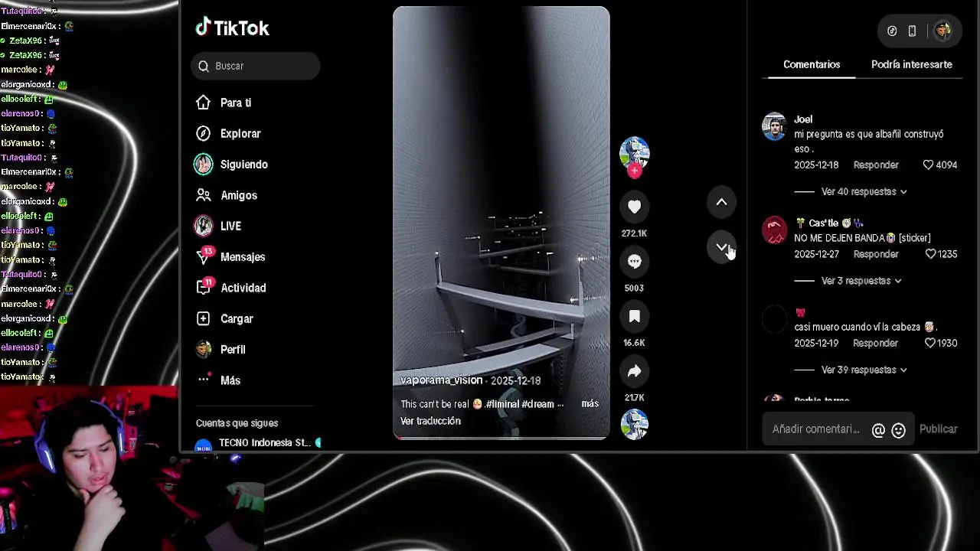Click the @ mention icon
980x551 pixels.
point(878,430)
